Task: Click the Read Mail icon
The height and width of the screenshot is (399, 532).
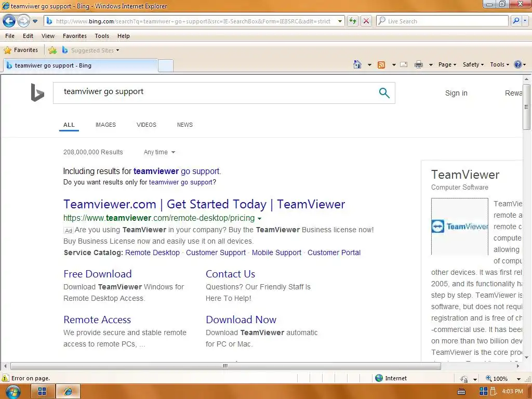Action: point(404,64)
